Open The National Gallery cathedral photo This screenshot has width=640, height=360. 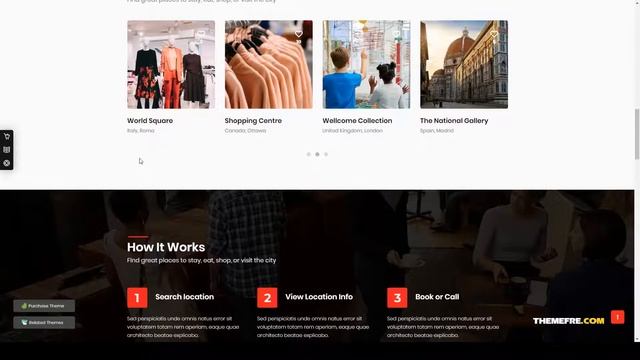464,64
